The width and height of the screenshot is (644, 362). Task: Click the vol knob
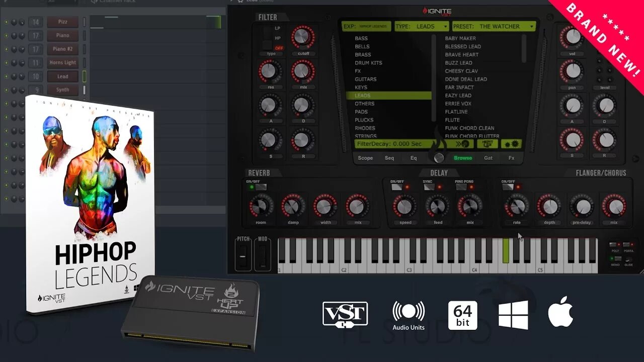tap(573, 37)
